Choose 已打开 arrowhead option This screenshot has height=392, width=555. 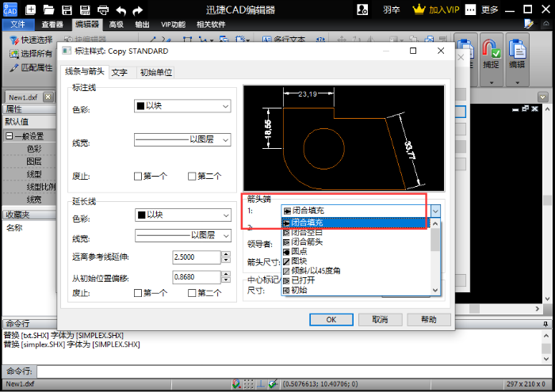pos(356,280)
